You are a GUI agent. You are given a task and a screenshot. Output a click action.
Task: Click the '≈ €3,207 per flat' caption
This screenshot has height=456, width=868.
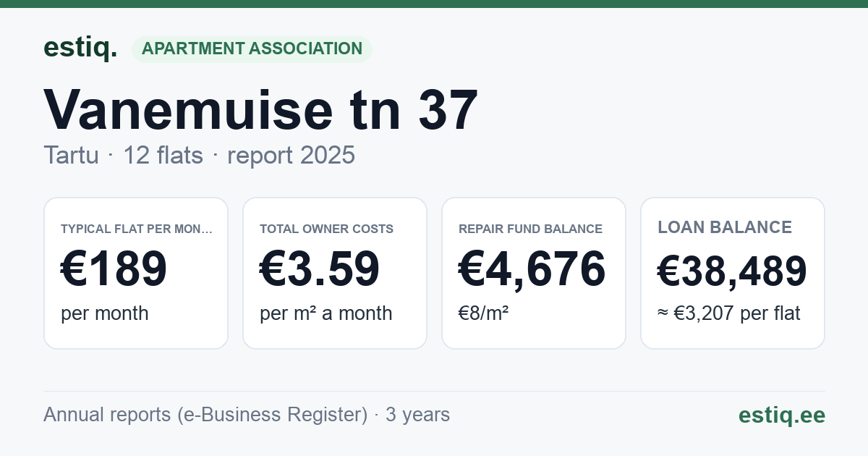tap(729, 314)
